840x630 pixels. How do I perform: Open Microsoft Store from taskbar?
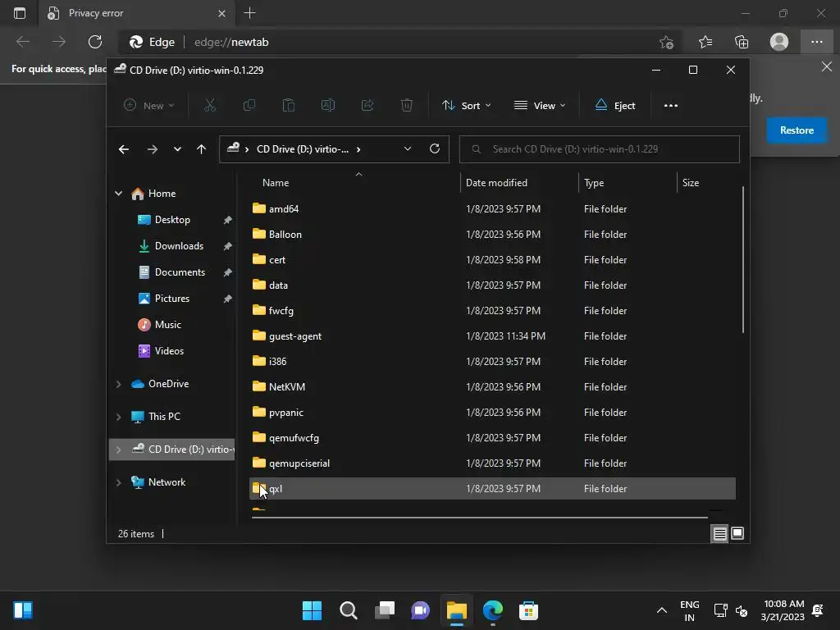(528, 610)
